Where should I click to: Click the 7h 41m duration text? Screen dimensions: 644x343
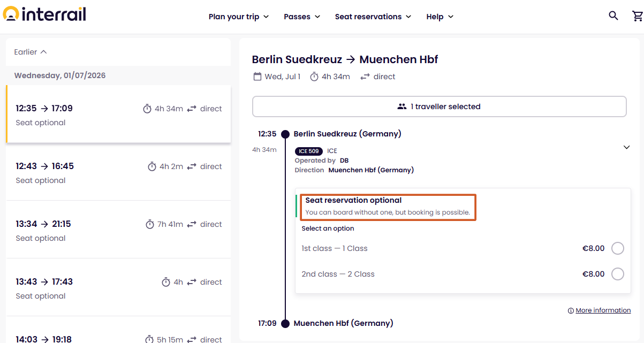pos(170,224)
